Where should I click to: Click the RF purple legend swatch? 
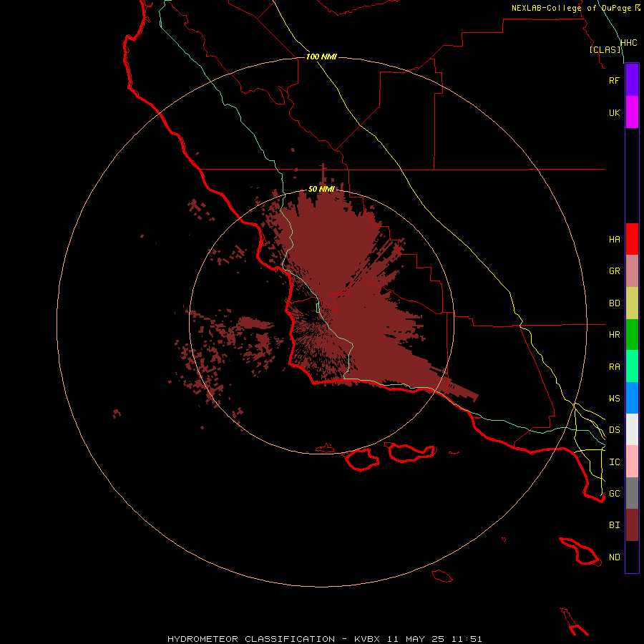click(x=632, y=80)
